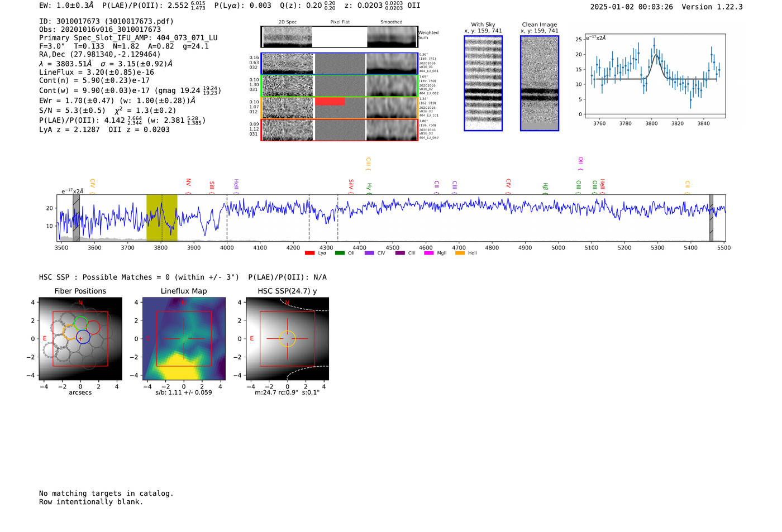
Task: Click the red Lyα legend swatch
Action: click(310, 253)
